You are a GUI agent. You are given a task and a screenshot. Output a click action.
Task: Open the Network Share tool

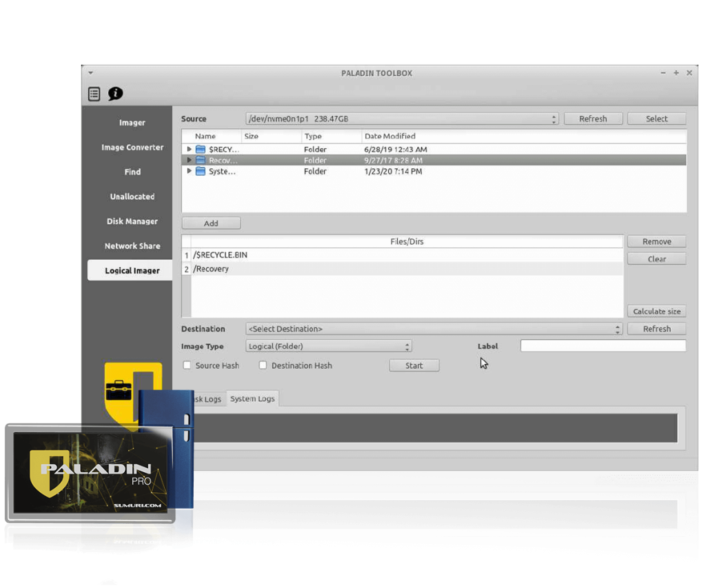(x=131, y=245)
